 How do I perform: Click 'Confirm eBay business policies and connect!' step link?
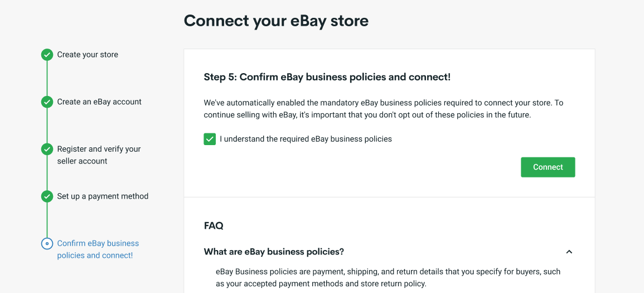tap(98, 249)
